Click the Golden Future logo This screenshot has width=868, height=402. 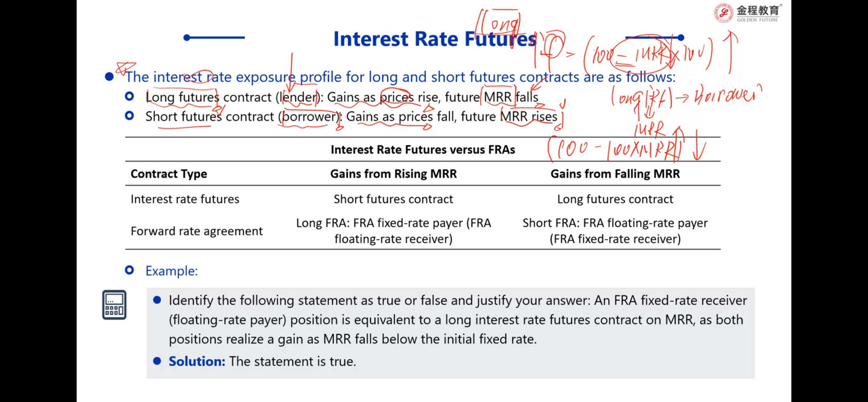tap(747, 14)
